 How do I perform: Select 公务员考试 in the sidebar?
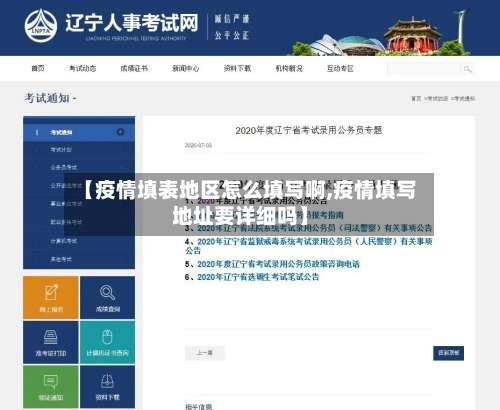[64, 167]
